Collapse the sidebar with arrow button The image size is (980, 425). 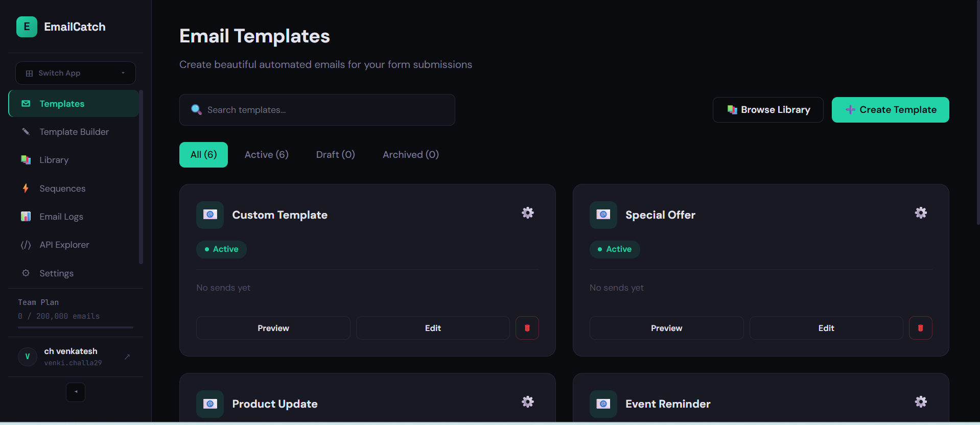point(76,392)
